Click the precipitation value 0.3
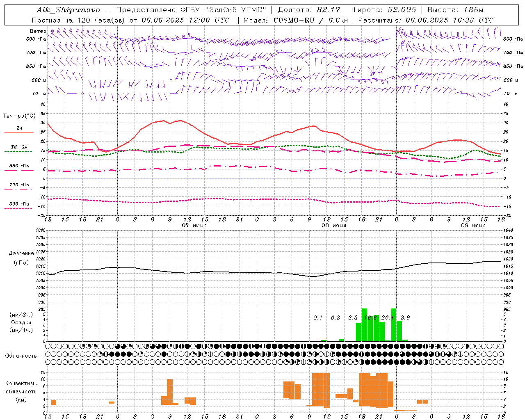Screen dimensions: 525x420 pyautogui.click(x=336, y=317)
